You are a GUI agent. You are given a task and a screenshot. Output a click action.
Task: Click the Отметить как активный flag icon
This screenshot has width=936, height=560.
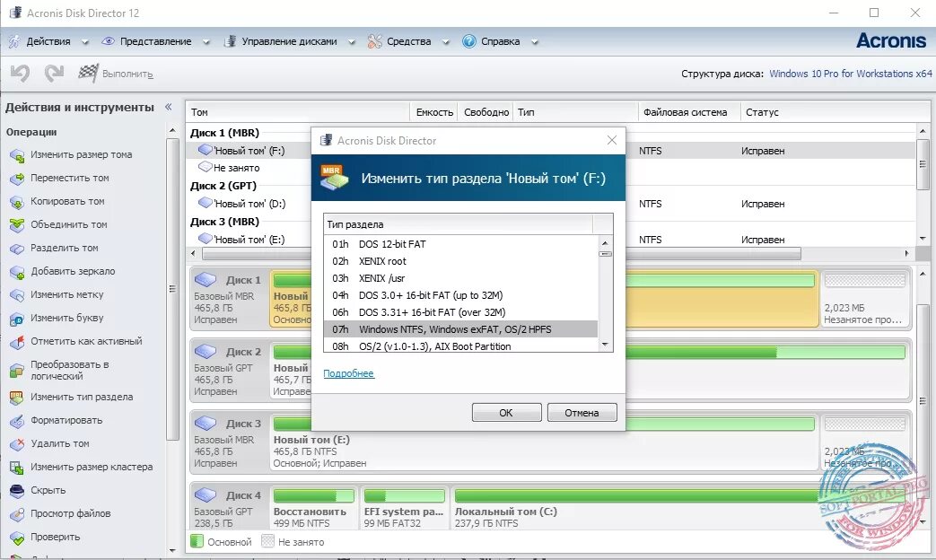(17, 342)
